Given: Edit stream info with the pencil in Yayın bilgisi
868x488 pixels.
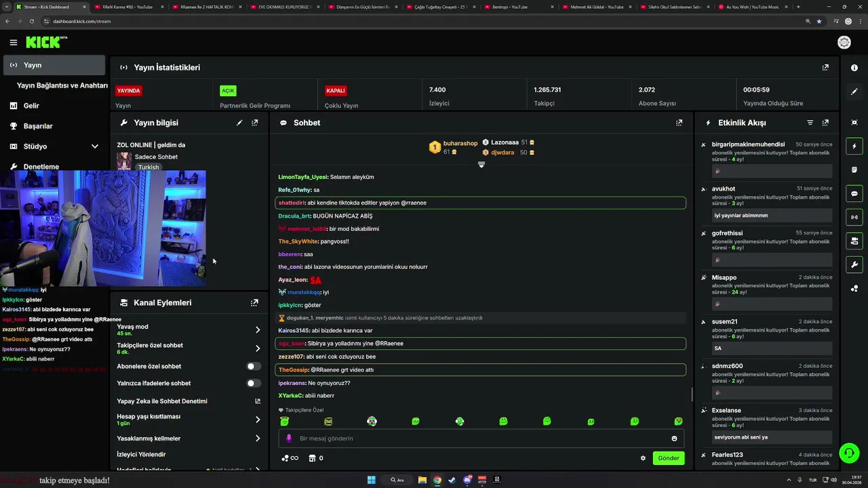Looking at the screenshot, I should (239, 123).
